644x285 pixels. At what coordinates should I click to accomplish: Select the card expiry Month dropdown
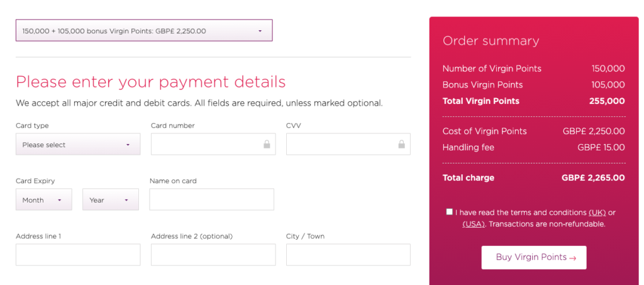[x=44, y=199]
